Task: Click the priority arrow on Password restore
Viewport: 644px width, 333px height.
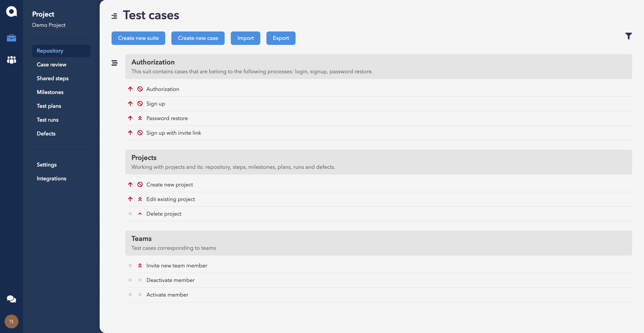Action: 130,118
